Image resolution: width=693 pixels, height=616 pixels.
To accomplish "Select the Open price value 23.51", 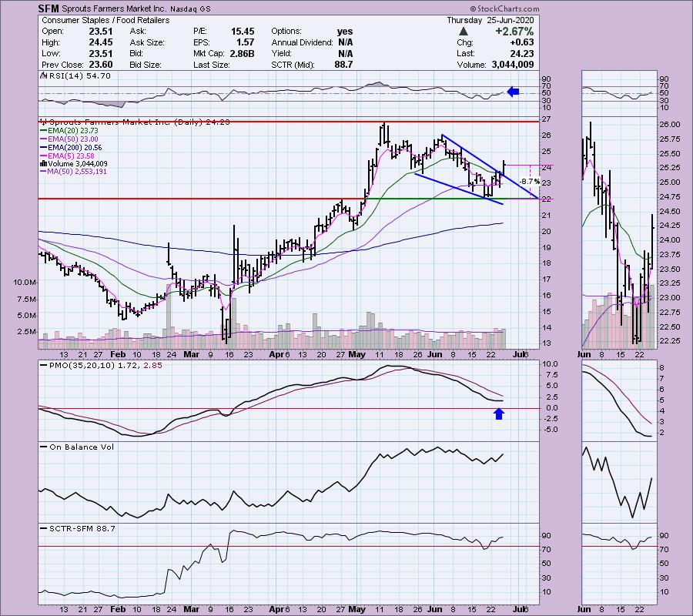I will pyautogui.click(x=101, y=32).
